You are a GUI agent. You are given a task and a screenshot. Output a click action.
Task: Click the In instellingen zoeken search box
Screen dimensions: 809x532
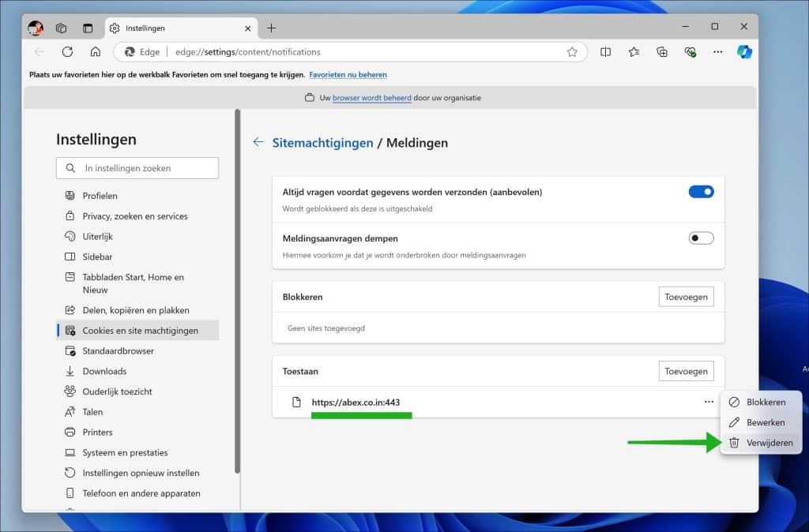pyautogui.click(x=137, y=168)
